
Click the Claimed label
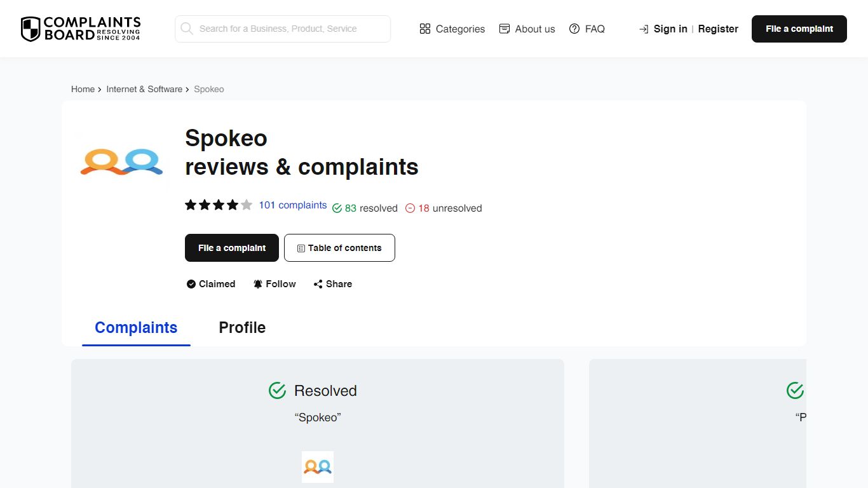pos(217,284)
